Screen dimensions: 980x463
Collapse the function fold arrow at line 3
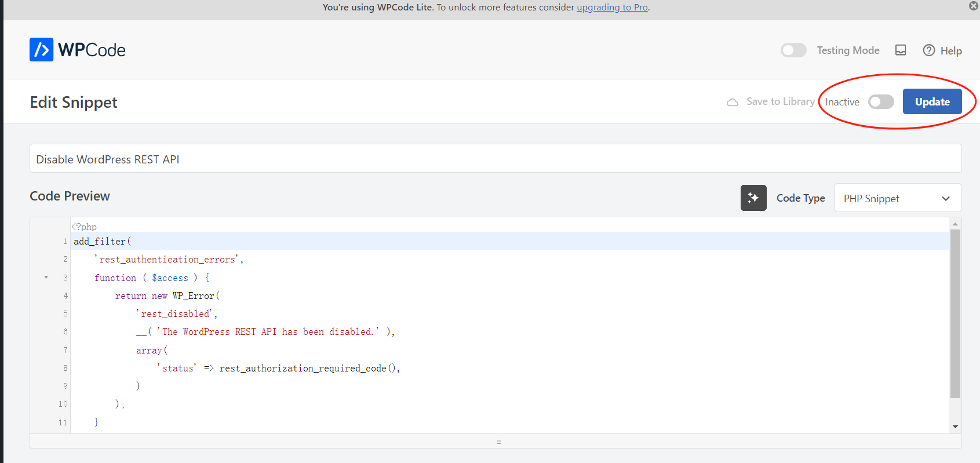(x=46, y=278)
